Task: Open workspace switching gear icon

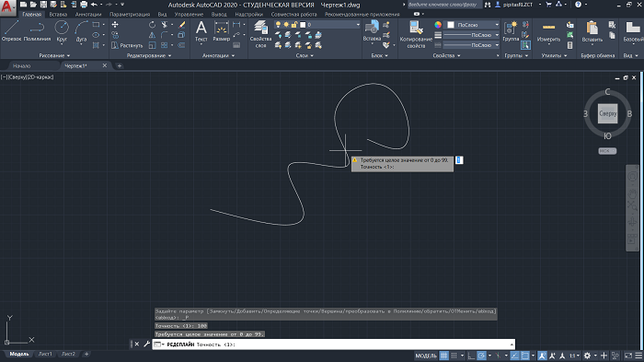Action: coord(587,356)
